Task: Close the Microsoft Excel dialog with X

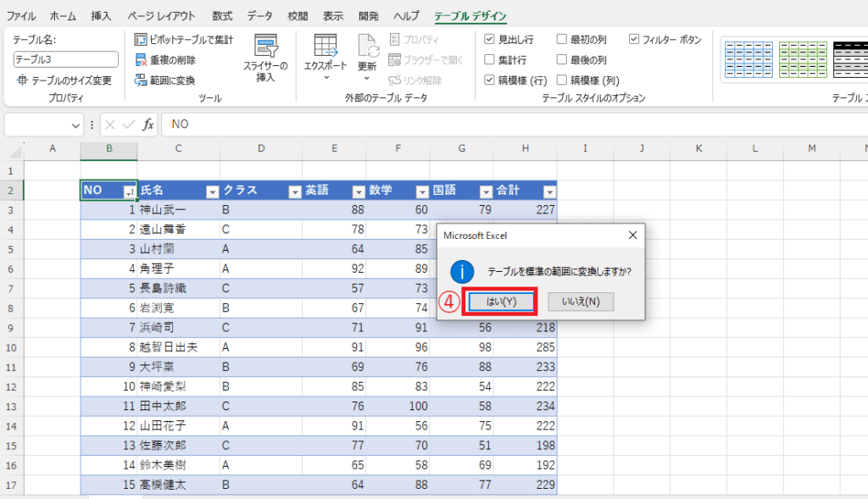Action: tap(632, 236)
